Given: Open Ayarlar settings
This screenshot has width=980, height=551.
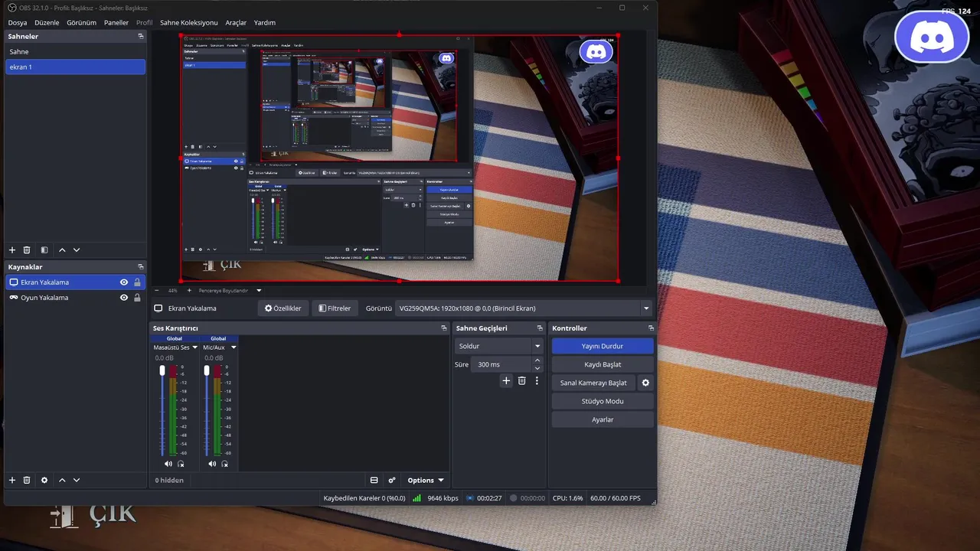Looking at the screenshot, I should point(603,419).
